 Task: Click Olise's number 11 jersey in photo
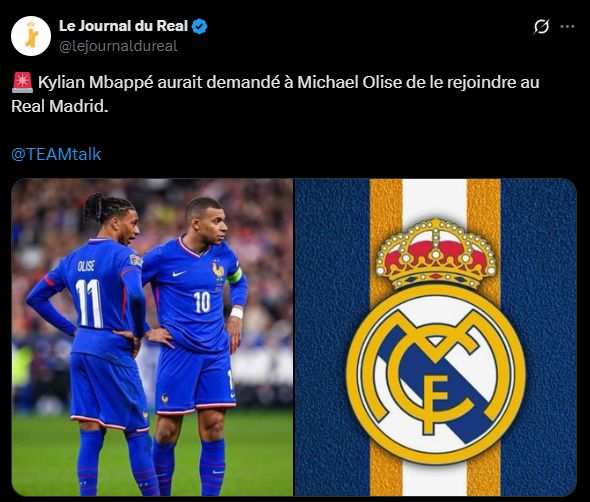89,303
